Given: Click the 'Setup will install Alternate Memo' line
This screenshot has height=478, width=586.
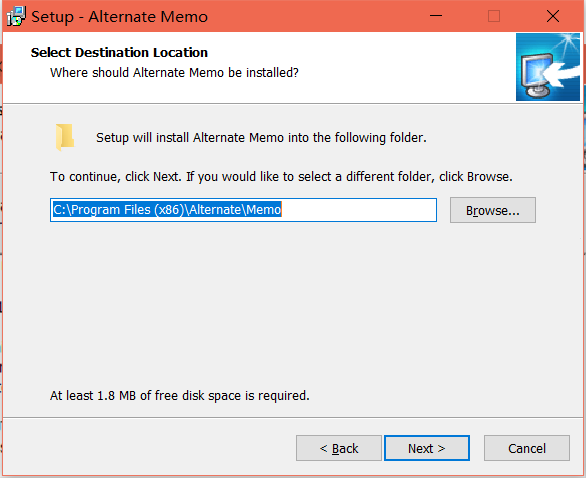Looking at the screenshot, I should pos(261,138).
